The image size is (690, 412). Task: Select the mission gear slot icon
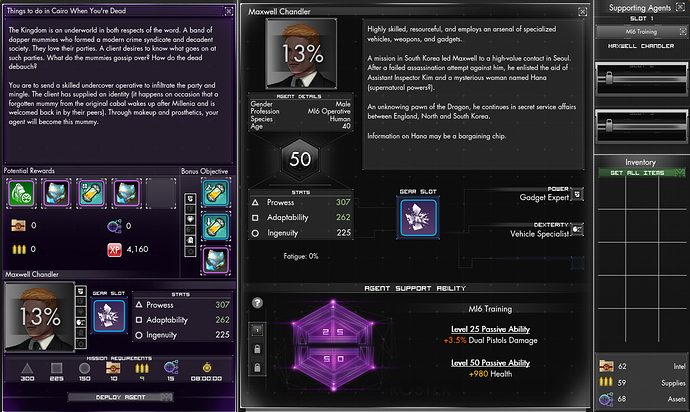click(x=109, y=316)
